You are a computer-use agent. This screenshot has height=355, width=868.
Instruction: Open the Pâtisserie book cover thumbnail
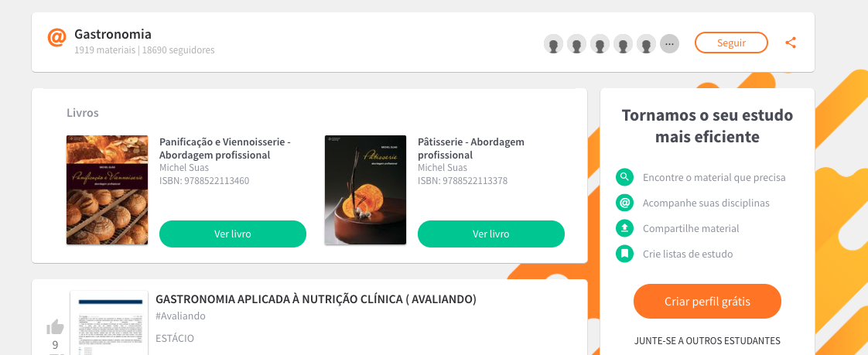tap(365, 190)
